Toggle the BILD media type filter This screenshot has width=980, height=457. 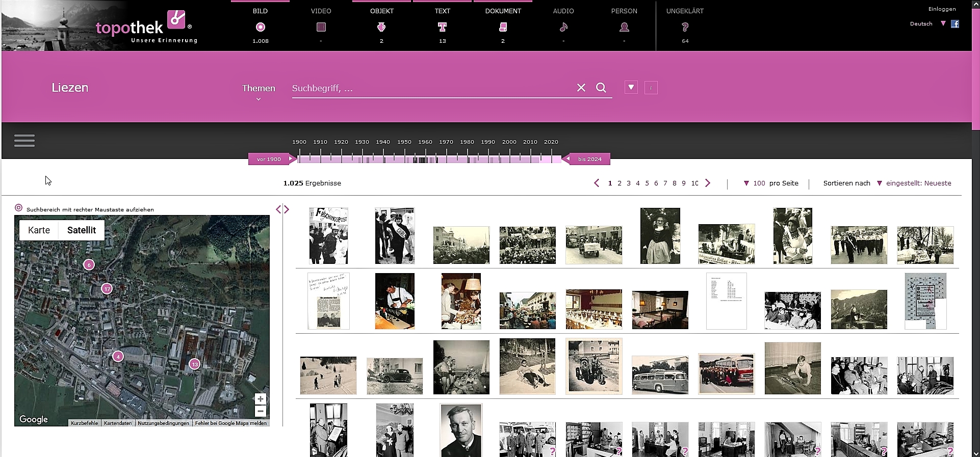pos(260,26)
